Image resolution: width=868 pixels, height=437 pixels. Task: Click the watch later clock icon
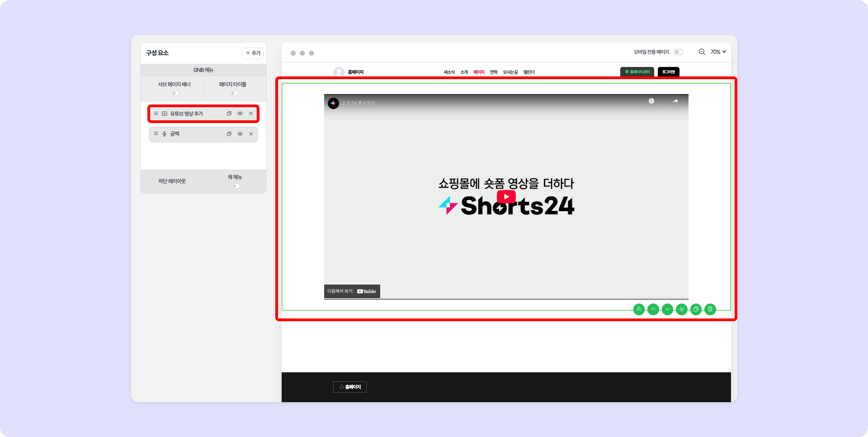coord(651,101)
